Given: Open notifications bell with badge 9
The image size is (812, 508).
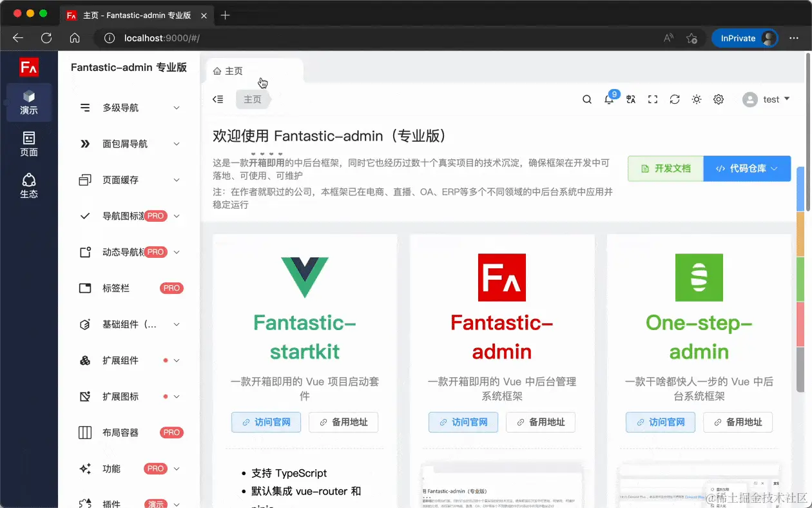Looking at the screenshot, I should pyautogui.click(x=609, y=99).
